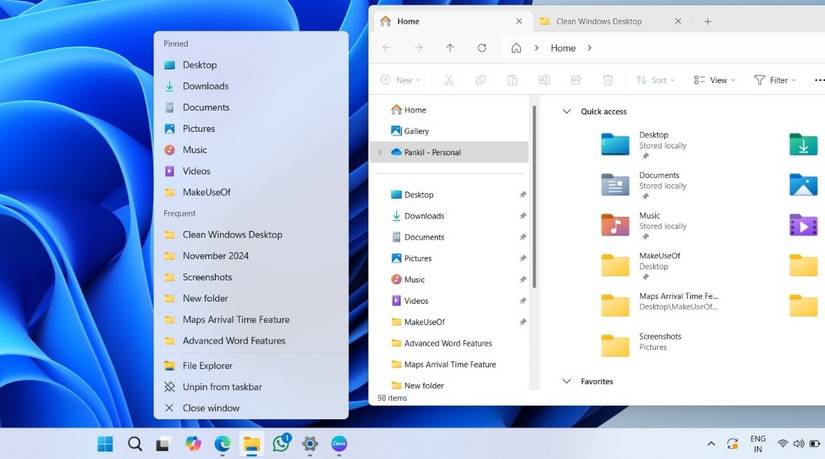Select Downloads in the navigation pane

(x=450, y=216)
